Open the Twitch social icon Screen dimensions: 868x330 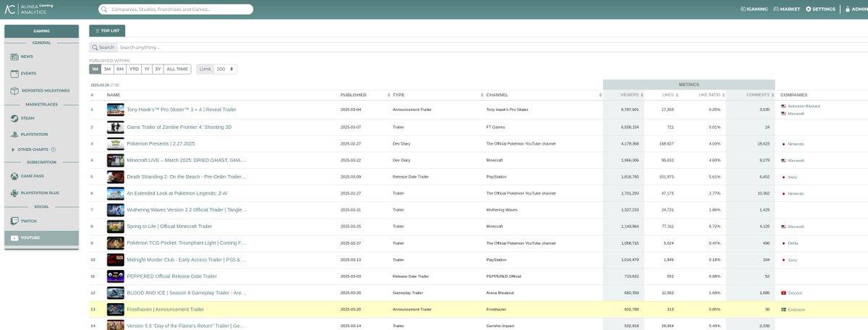pos(14,221)
